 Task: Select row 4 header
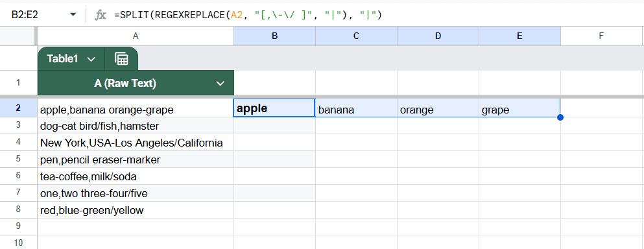(18, 142)
